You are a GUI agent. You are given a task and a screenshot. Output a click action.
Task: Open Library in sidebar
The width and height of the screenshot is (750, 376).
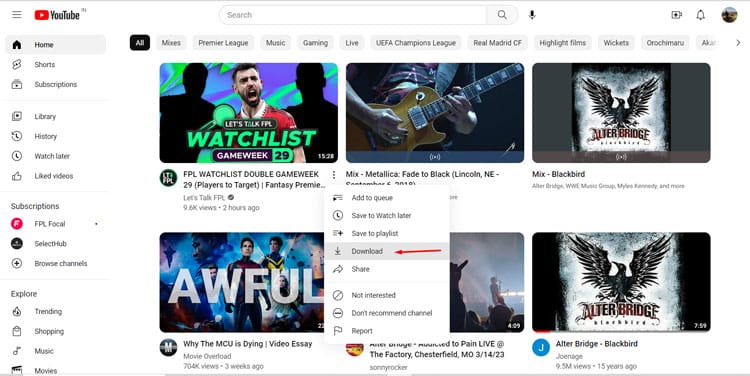[x=55, y=116]
